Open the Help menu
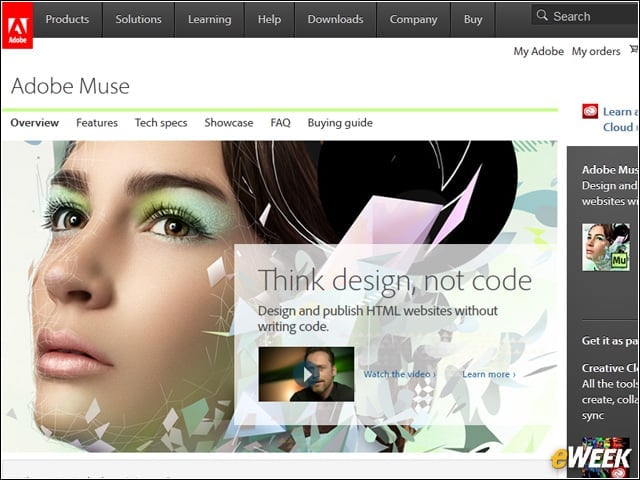Viewport: 640px width, 480px height. 269,19
